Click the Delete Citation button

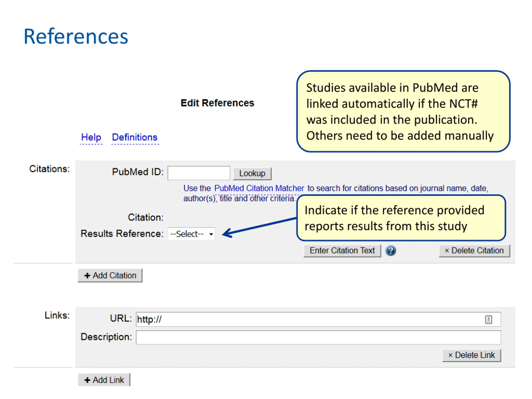(474, 251)
